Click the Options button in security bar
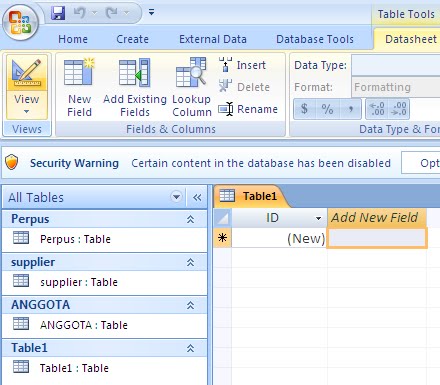Screen dimensions: 440x385 coord(421,163)
